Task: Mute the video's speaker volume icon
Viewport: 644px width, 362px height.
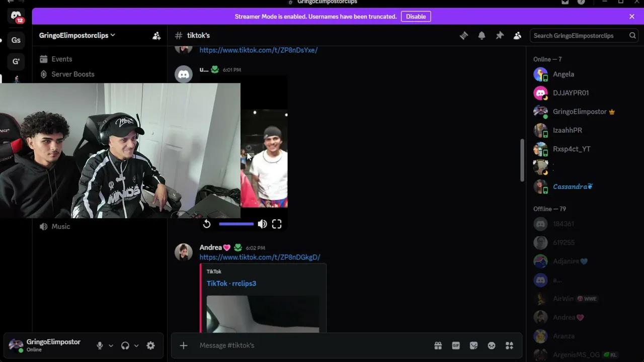Action: tap(262, 224)
